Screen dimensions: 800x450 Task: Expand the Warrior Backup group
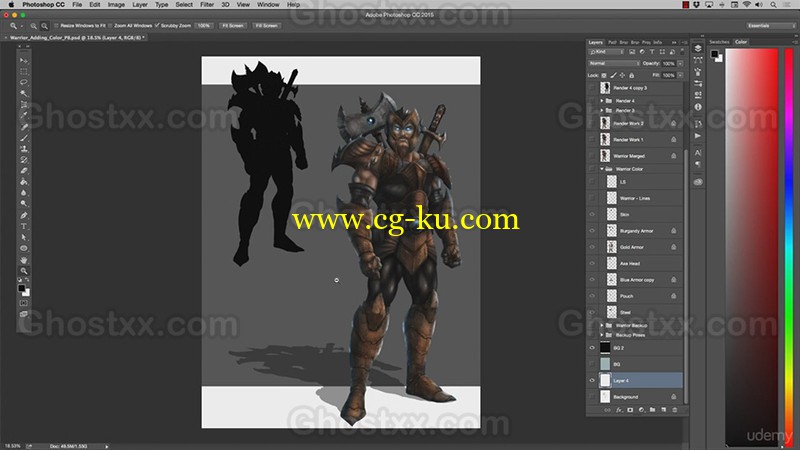point(602,326)
